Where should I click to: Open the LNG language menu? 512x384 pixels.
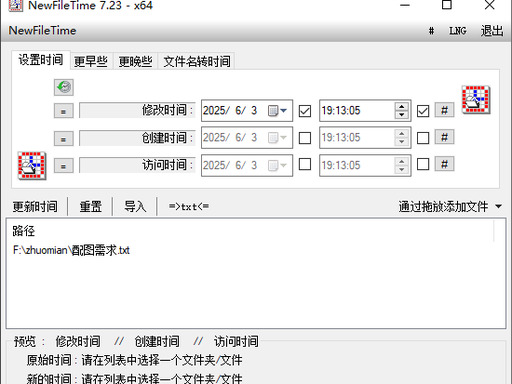click(x=458, y=31)
